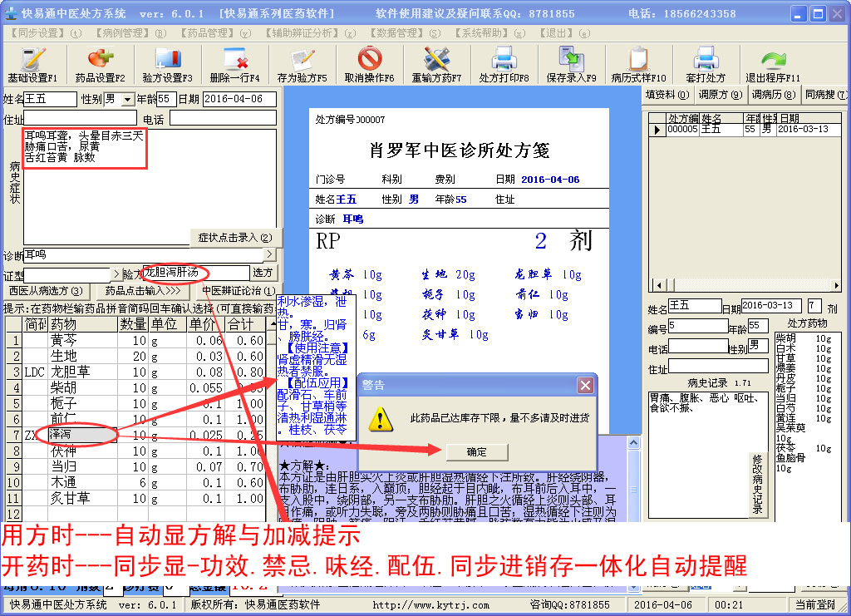Expand the 性别 gender dropdown

(x=127, y=100)
